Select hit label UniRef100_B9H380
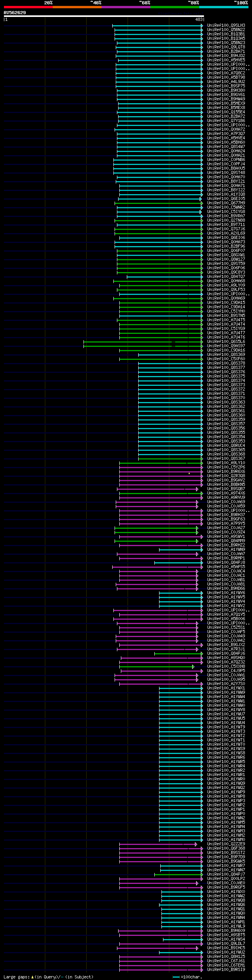The width and height of the screenshot is (252, 980). pos(226,91)
